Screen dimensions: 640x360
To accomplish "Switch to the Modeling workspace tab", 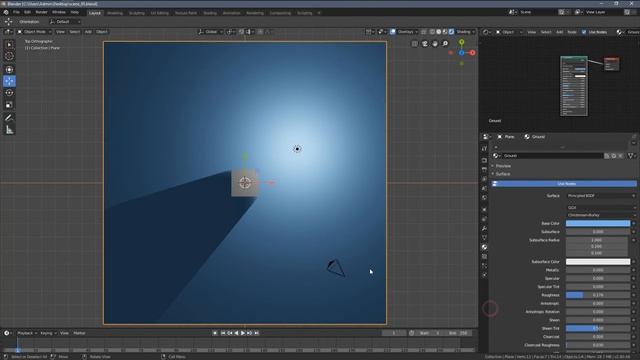I will click(115, 13).
